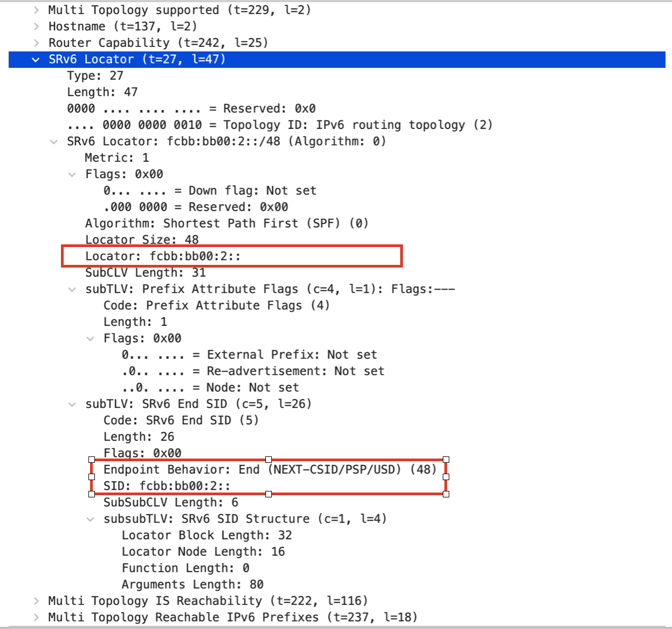
Task: Select 'Locator Block Length: 32' field
Action: (207, 535)
